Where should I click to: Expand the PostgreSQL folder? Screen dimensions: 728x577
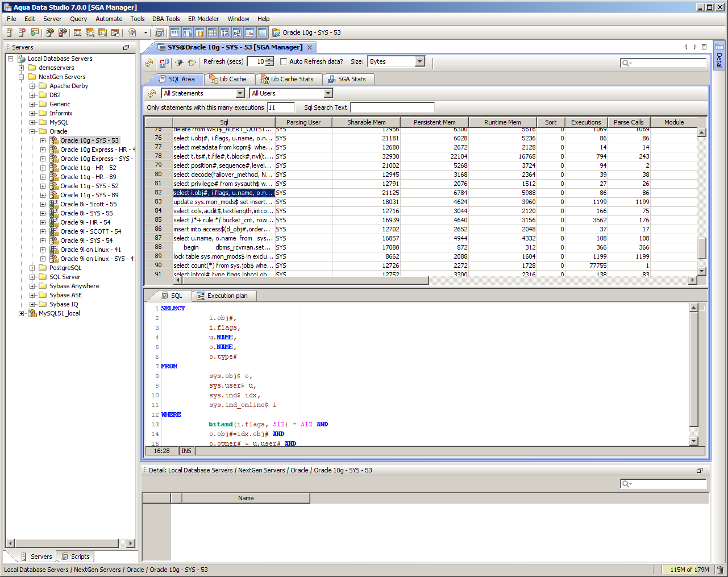tap(32, 268)
